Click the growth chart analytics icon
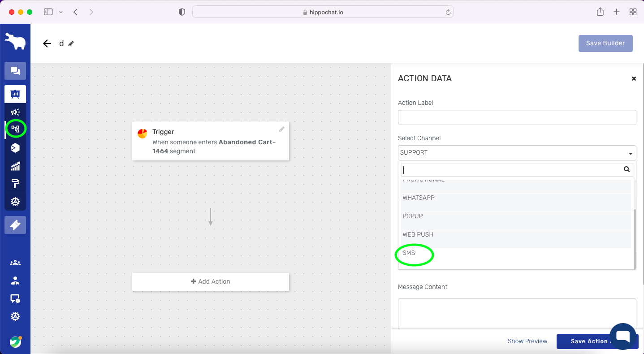This screenshot has height=354, width=644. (15, 166)
